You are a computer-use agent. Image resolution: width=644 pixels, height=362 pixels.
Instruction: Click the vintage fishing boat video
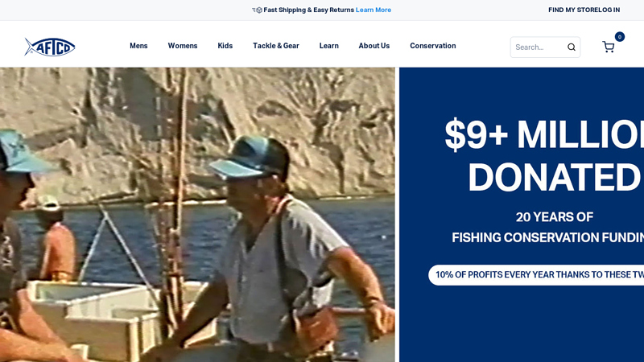click(197, 215)
